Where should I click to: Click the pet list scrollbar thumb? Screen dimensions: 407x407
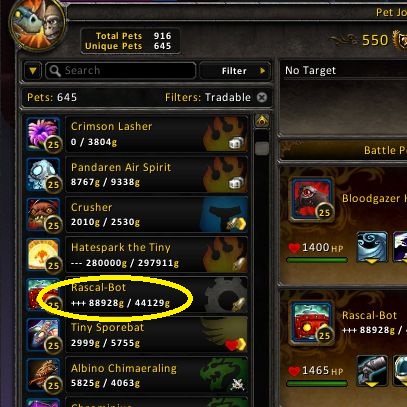[262, 148]
